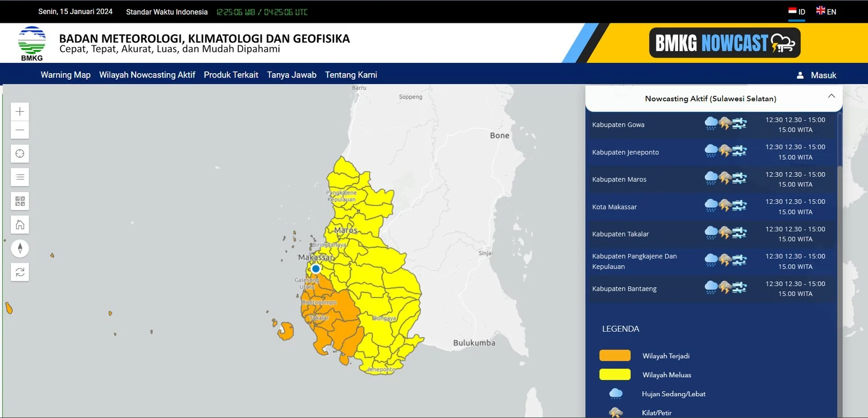This screenshot has width=868, height=418.
Task: Reset map orientation with compass icon
Action: [20, 248]
